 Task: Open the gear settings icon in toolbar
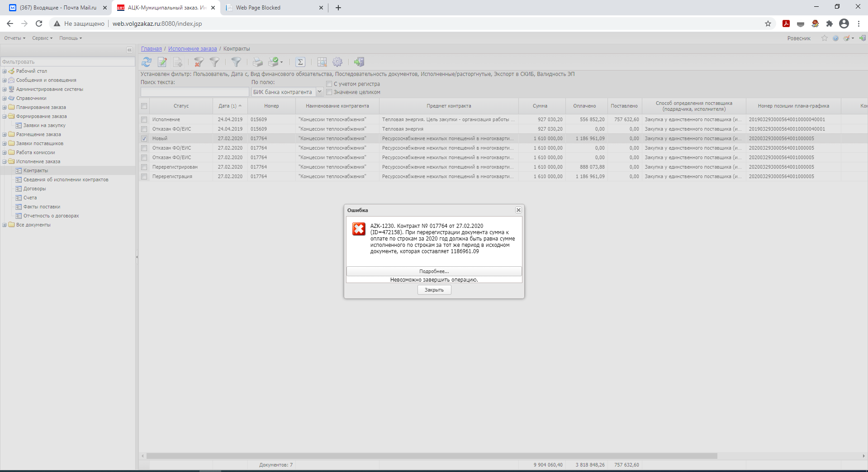[337, 62]
